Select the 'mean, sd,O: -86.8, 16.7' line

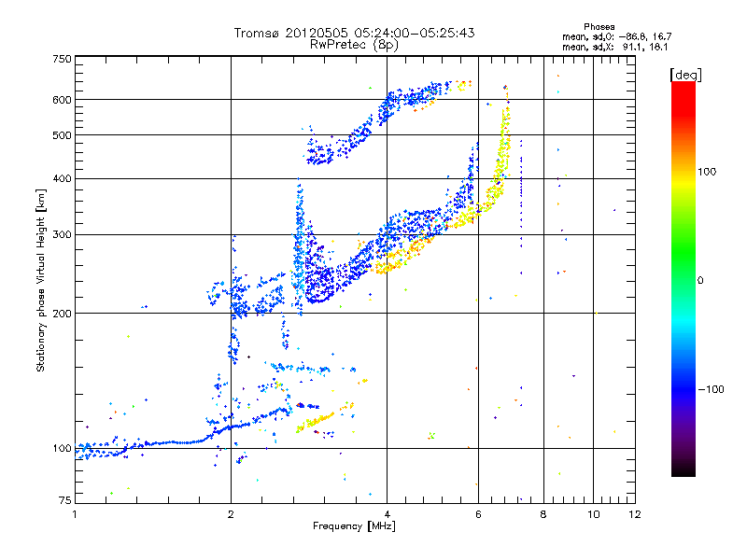pyautogui.click(x=617, y=36)
